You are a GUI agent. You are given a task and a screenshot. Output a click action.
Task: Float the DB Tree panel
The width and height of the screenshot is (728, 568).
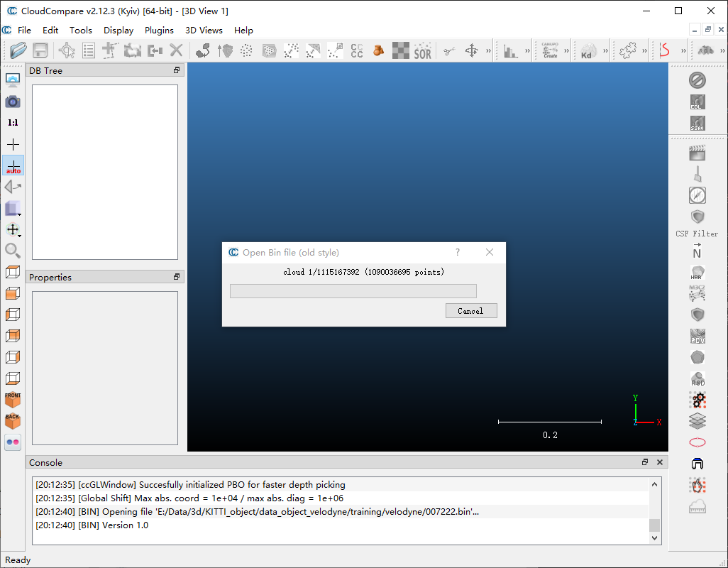point(177,70)
